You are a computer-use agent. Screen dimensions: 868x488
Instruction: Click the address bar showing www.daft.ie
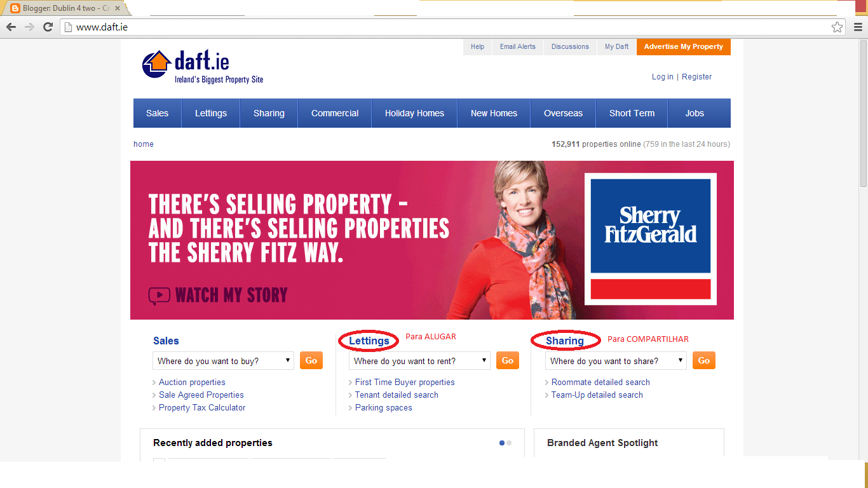coord(445,27)
